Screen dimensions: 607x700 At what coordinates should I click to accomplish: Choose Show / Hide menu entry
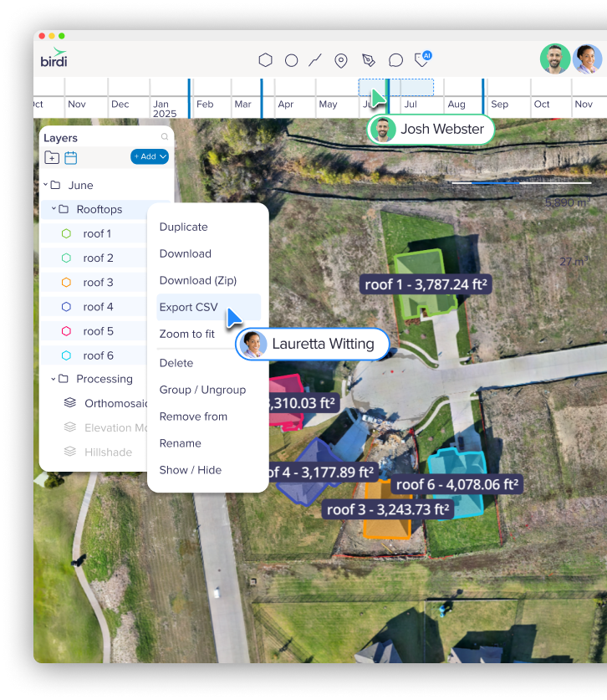tap(191, 470)
